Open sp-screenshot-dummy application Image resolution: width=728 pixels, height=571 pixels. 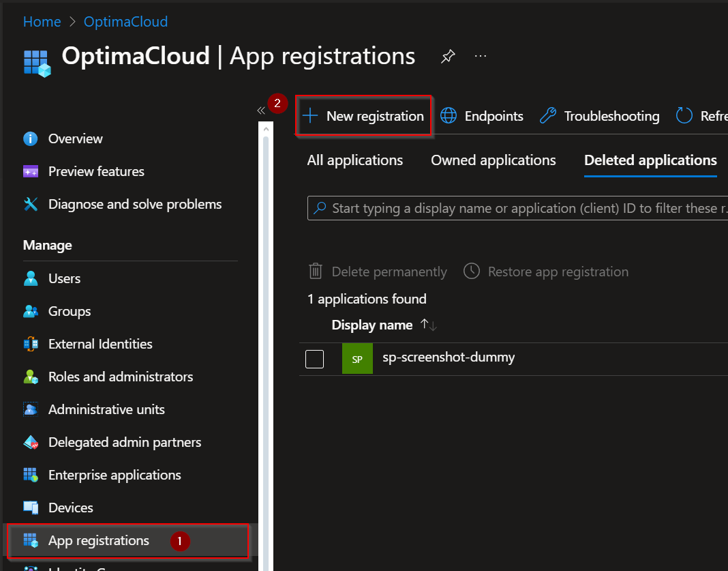(449, 357)
